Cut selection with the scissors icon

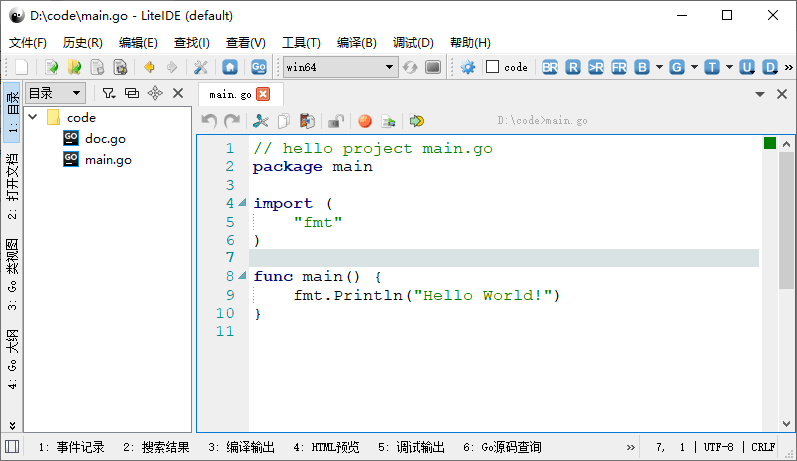point(261,121)
